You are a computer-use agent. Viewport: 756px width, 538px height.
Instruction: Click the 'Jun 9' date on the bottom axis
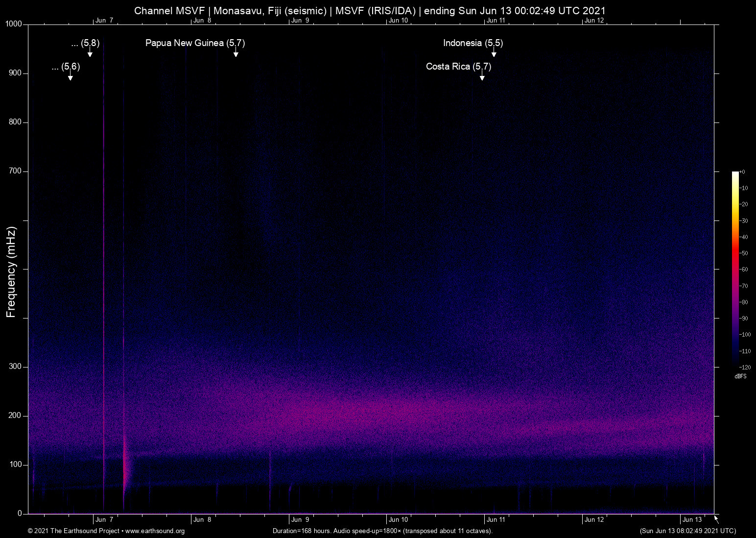point(300,520)
